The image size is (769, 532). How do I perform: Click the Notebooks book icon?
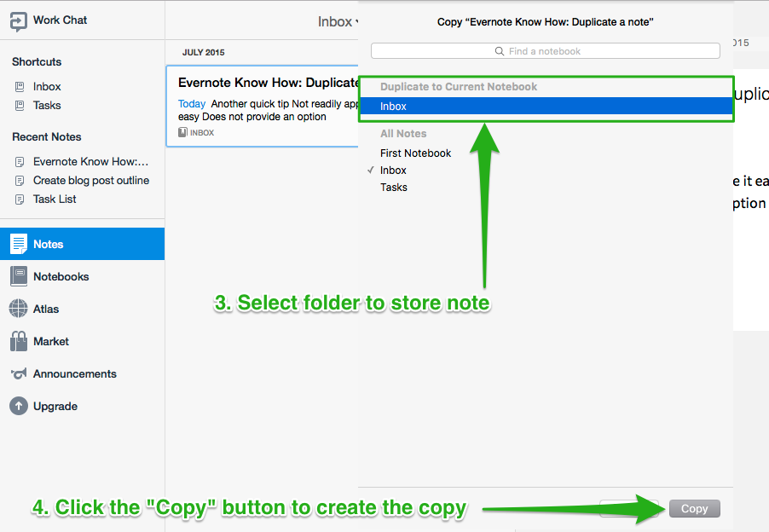coord(19,276)
